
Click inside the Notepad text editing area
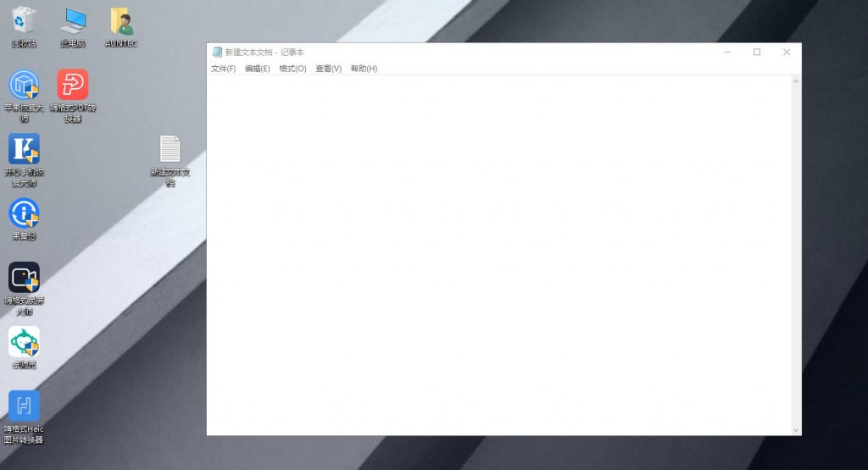pyautogui.click(x=499, y=255)
